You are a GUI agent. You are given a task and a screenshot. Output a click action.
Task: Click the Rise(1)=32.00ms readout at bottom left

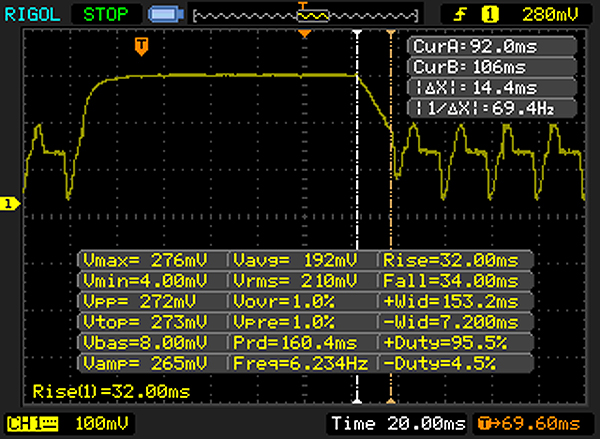click(x=111, y=392)
